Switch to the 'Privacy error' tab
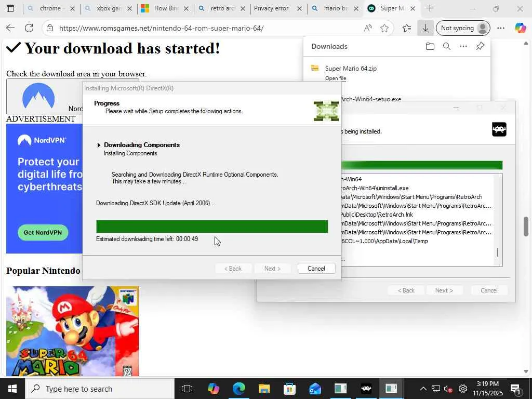 [271, 8]
